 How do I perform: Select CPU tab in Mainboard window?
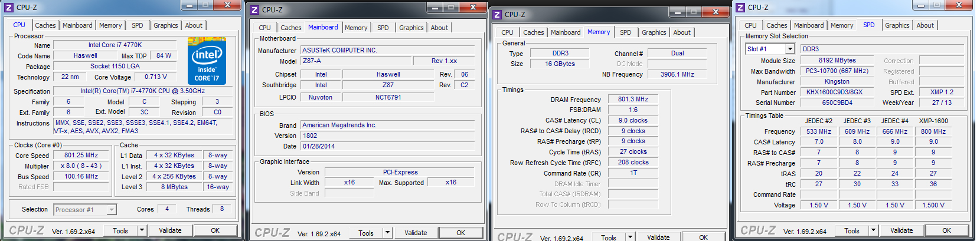[x=265, y=28]
